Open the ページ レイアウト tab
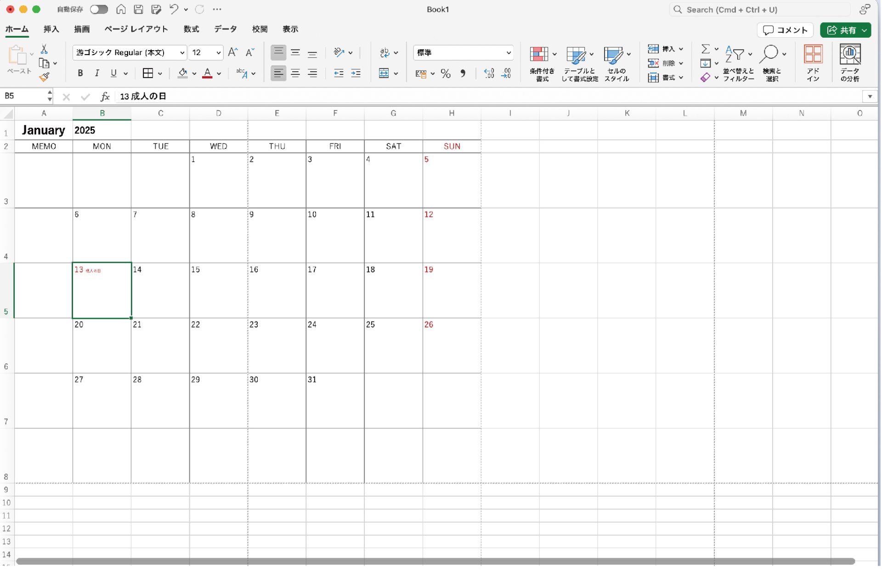The image size is (882, 588). click(136, 29)
